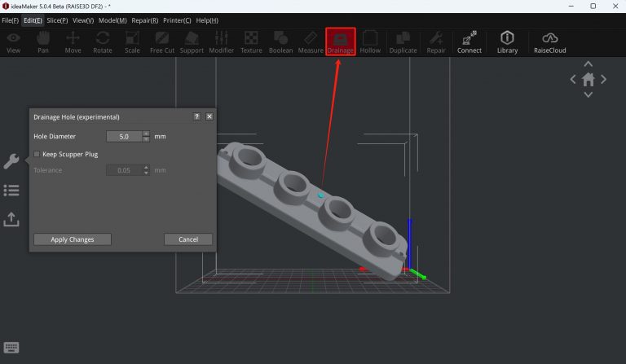Open the Hollow tool
626x364 pixels.
coord(370,42)
